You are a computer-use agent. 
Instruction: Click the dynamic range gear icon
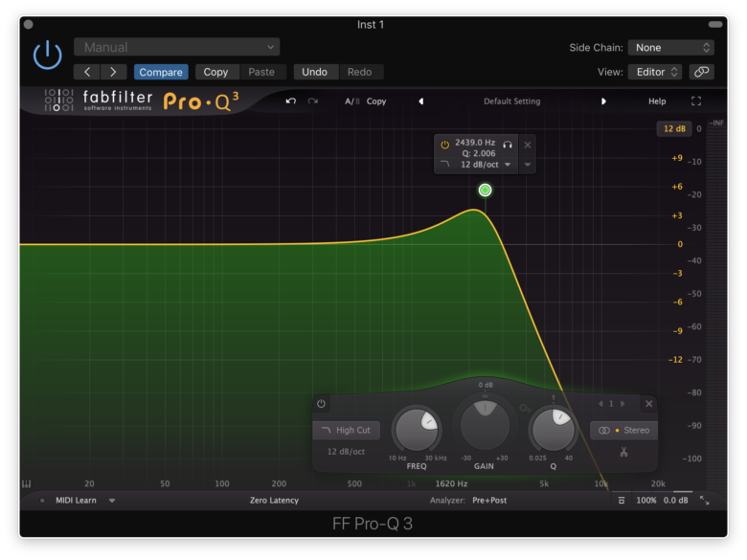pos(524,408)
